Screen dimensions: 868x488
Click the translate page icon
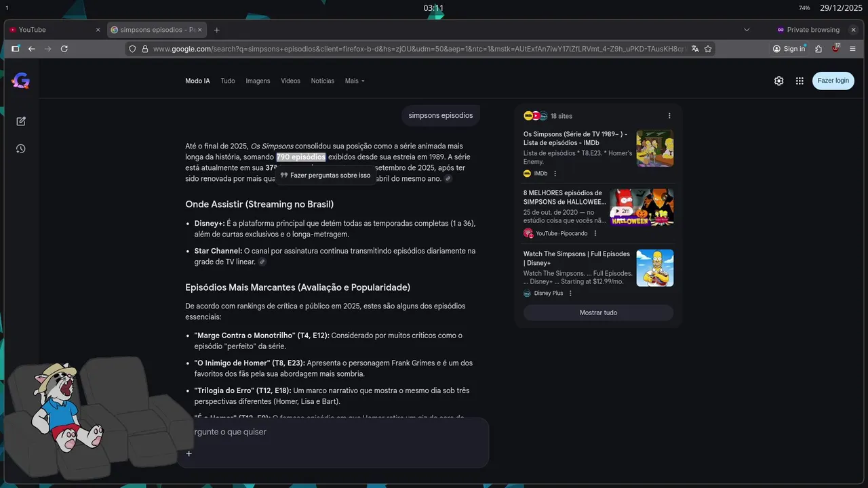[x=695, y=49]
